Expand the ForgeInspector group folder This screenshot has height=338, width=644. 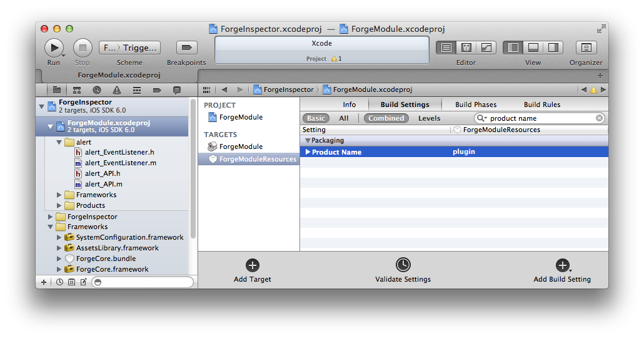tap(50, 217)
